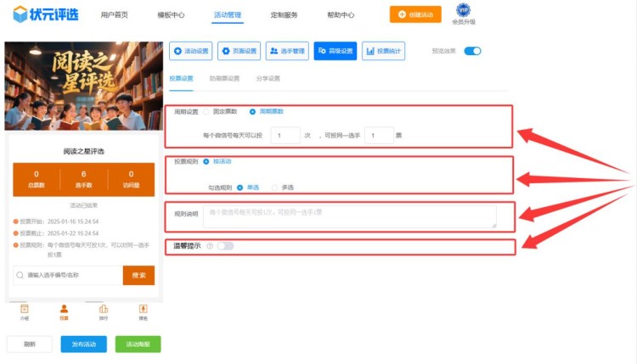
Task: Switch to the 防刷票设置 tab
Action: coord(224,78)
